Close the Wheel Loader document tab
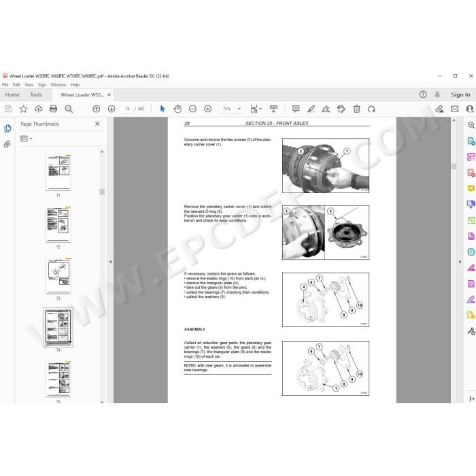Image resolution: width=476 pixels, height=476 pixels. 109,95
